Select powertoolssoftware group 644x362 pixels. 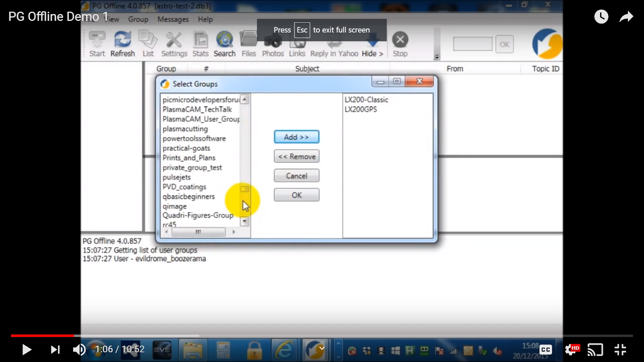[194, 138]
